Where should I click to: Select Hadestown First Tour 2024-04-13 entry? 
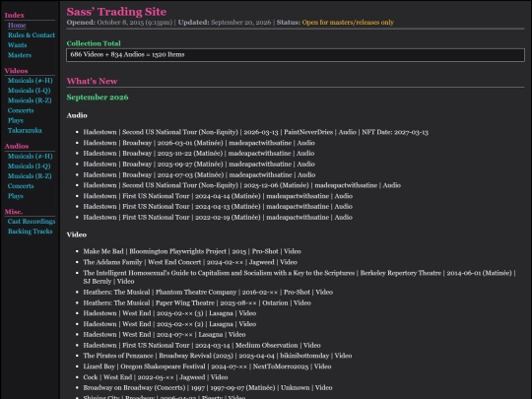tap(218, 207)
